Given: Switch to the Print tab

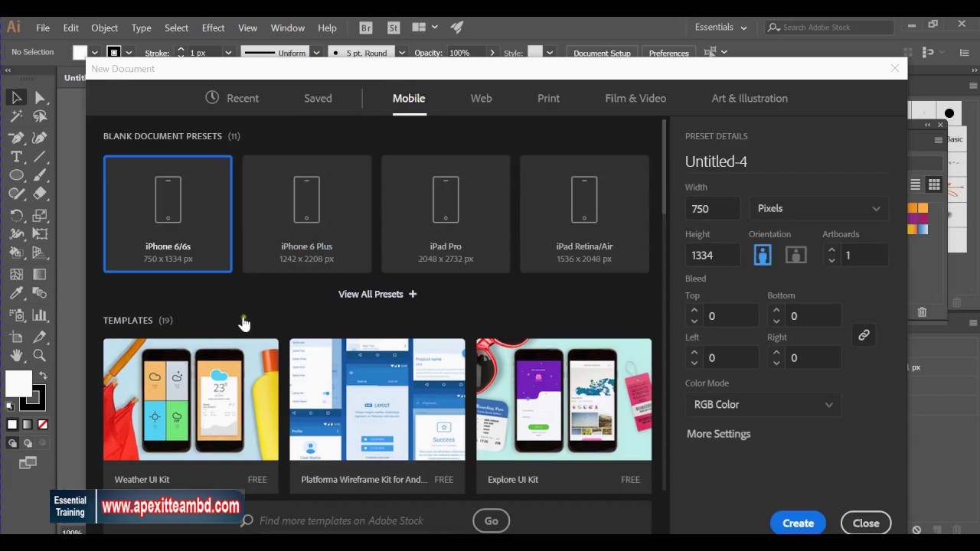Looking at the screenshot, I should click(x=548, y=98).
